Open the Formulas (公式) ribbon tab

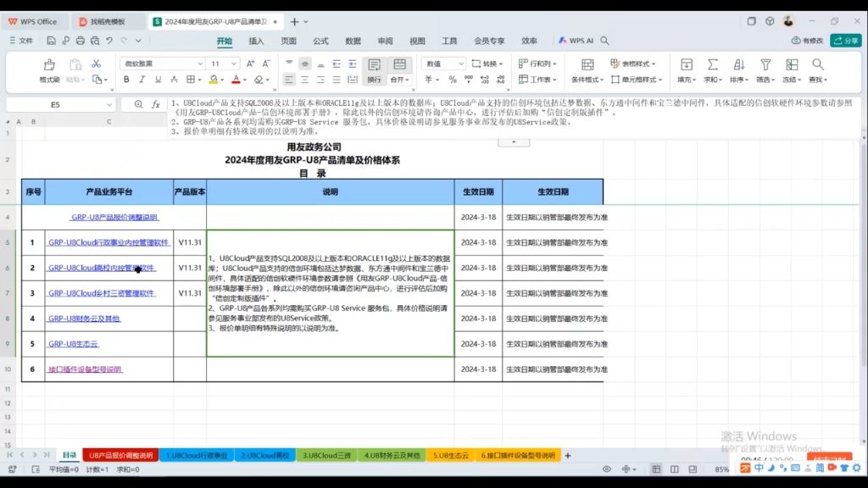[320, 41]
